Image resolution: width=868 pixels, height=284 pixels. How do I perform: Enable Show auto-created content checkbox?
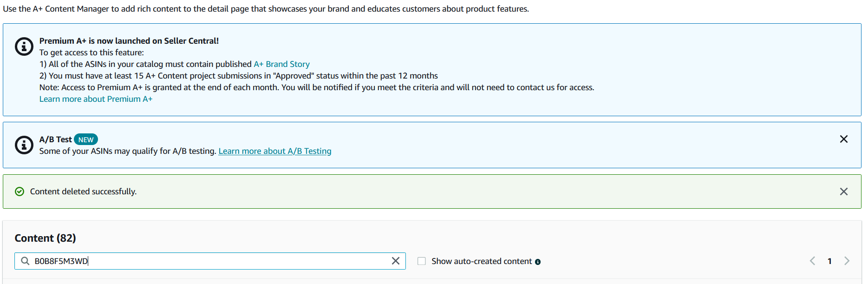[422, 261]
